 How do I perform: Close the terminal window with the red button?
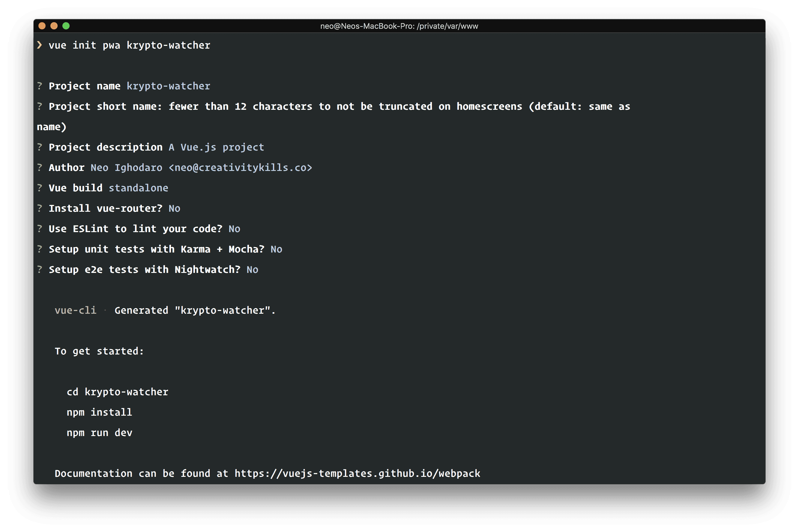point(42,26)
